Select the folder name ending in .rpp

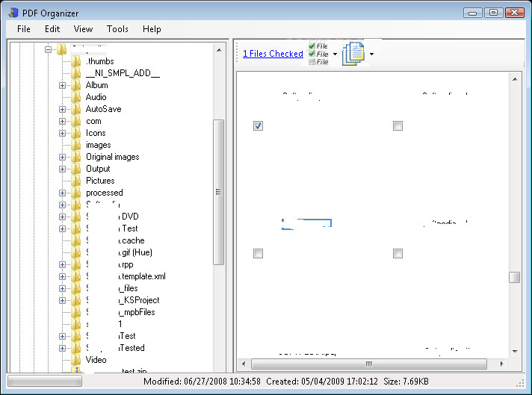(110, 264)
